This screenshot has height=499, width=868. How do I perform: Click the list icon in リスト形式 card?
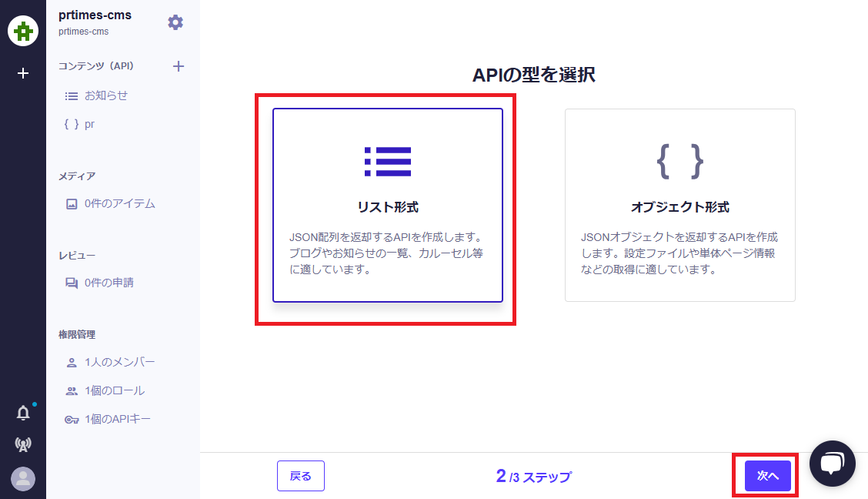pyautogui.click(x=388, y=162)
